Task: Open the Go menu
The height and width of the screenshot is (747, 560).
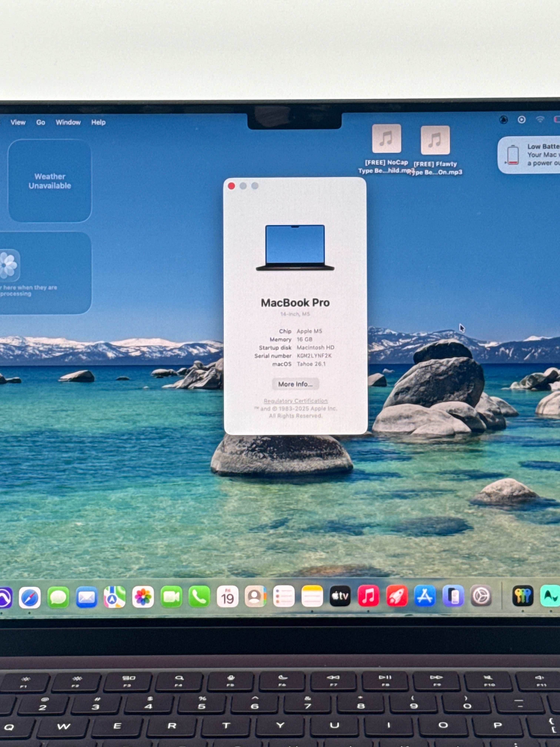Action: tap(41, 122)
